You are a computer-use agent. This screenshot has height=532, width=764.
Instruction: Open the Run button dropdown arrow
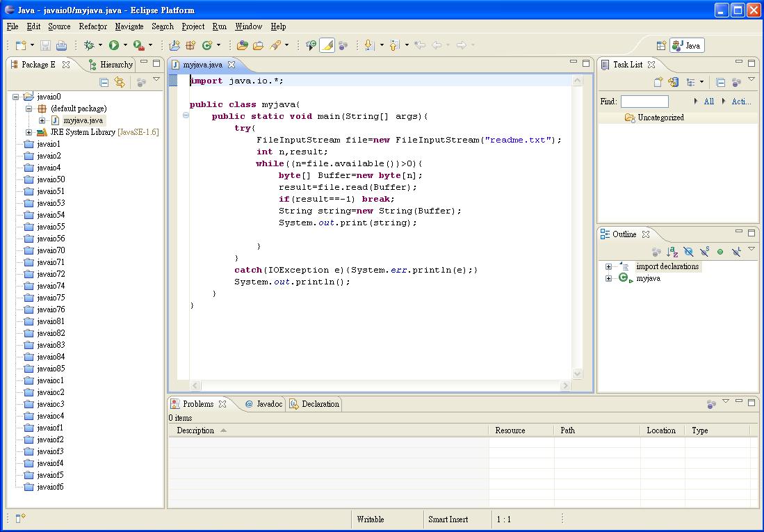click(124, 45)
